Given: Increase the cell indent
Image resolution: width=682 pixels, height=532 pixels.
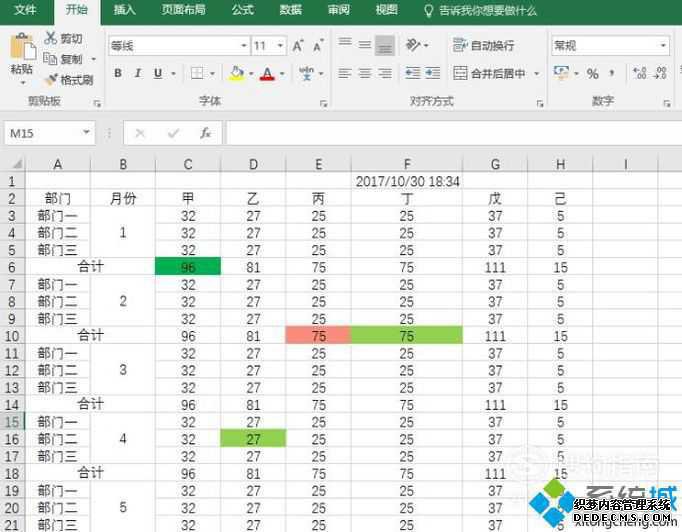Looking at the screenshot, I should tap(432, 73).
